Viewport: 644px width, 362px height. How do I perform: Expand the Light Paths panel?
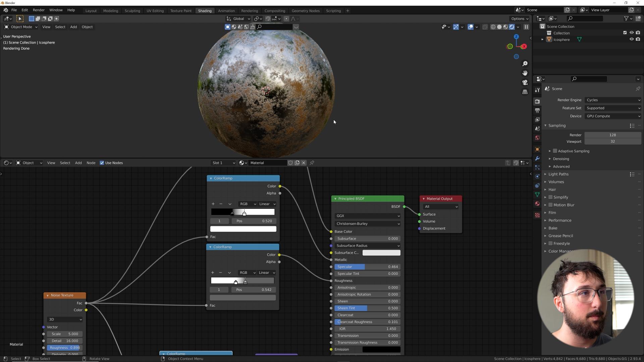558,174
